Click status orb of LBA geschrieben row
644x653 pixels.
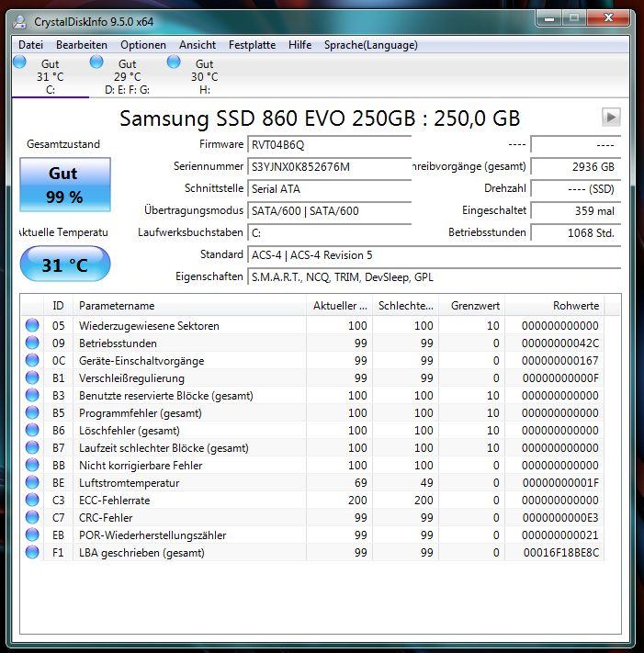coord(32,552)
